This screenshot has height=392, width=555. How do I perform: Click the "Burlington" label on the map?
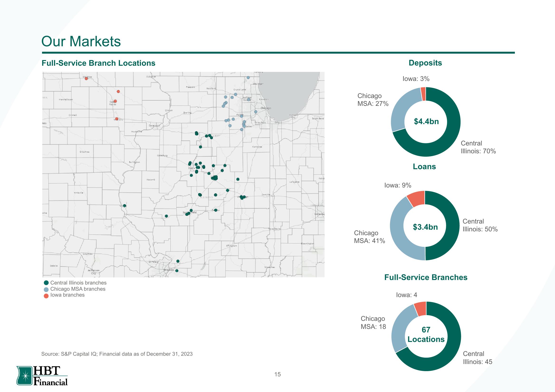click(134, 162)
